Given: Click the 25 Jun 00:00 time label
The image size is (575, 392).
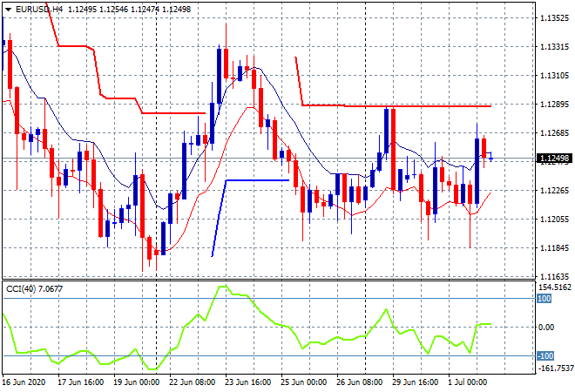Looking at the screenshot, I should tap(303, 382).
